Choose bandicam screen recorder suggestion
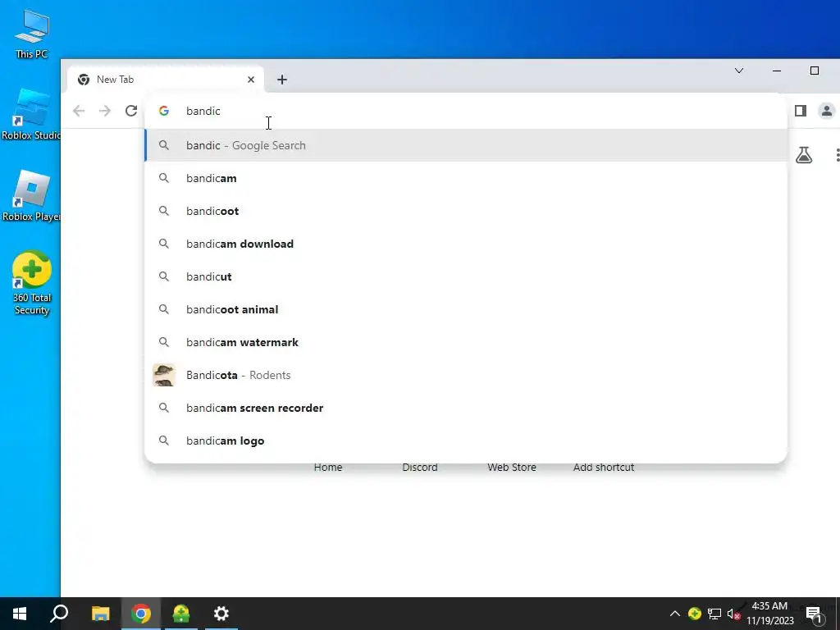Viewport: 840px width, 630px height. pos(466,408)
